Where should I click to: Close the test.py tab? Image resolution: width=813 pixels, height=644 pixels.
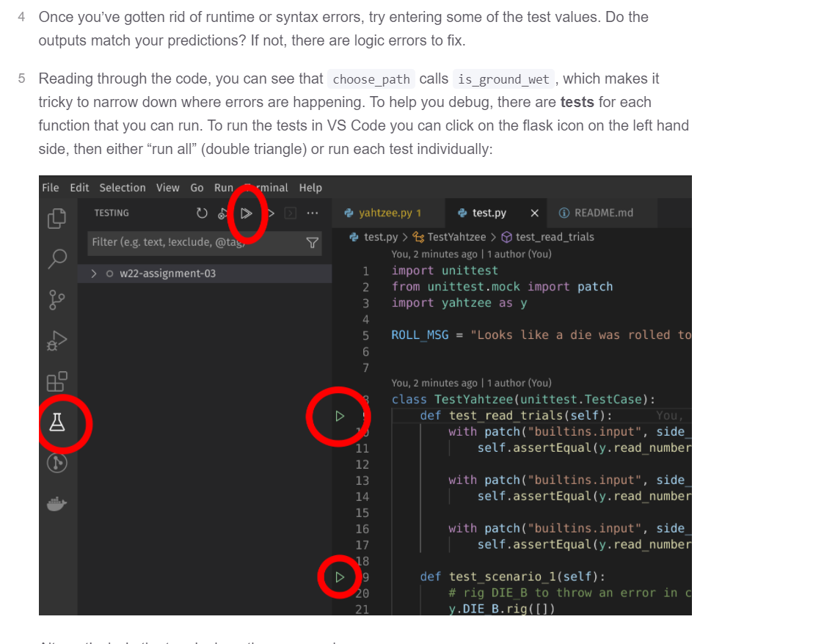pyautogui.click(x=534, y=213)
